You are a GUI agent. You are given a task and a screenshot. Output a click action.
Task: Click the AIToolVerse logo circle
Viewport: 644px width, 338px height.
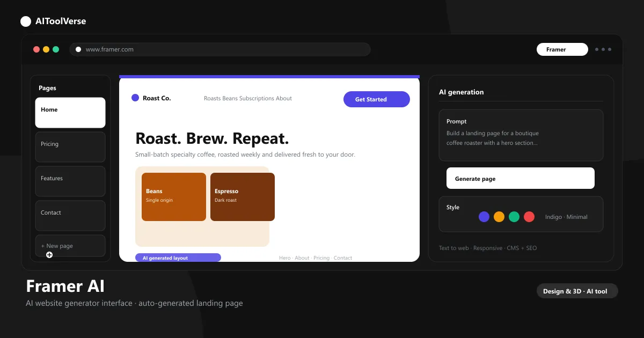point(26,21)
